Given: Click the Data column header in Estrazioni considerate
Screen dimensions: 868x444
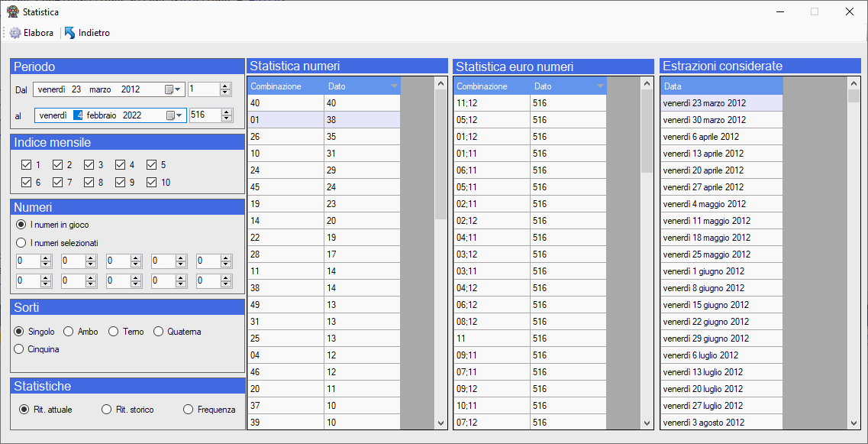Looking at the screenshot, I should (x=722, y=86).
